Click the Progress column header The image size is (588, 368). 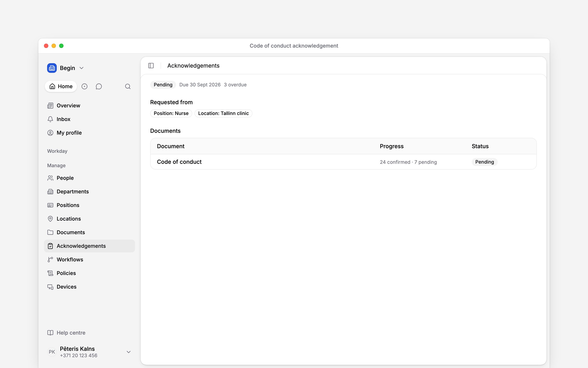pyautogui.click(x=392, y=146)
